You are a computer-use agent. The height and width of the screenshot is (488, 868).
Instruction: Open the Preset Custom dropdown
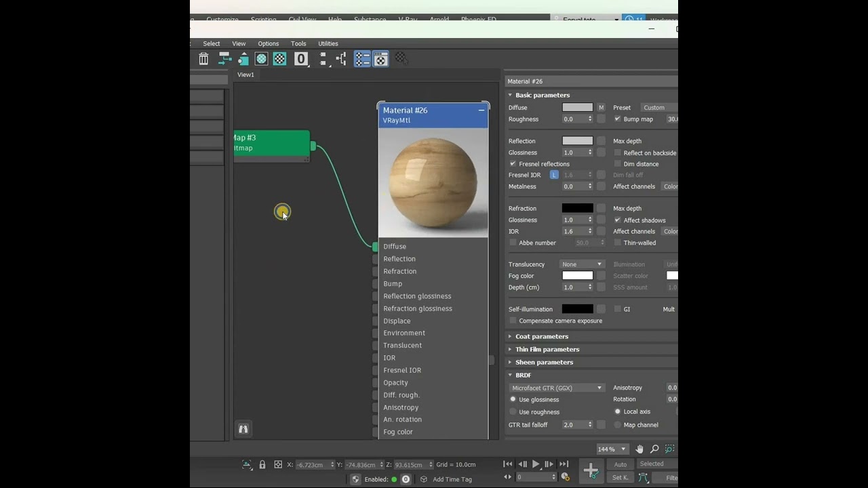[x=659, y=108]
